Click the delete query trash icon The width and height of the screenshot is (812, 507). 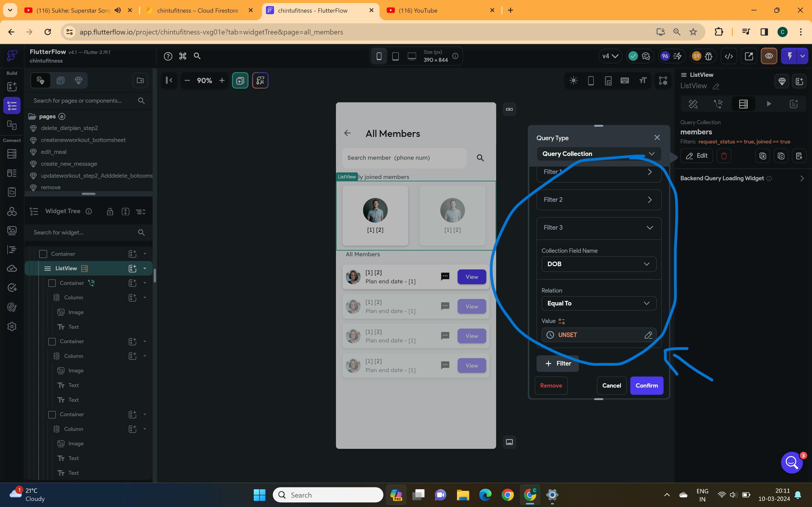(724, 156)
